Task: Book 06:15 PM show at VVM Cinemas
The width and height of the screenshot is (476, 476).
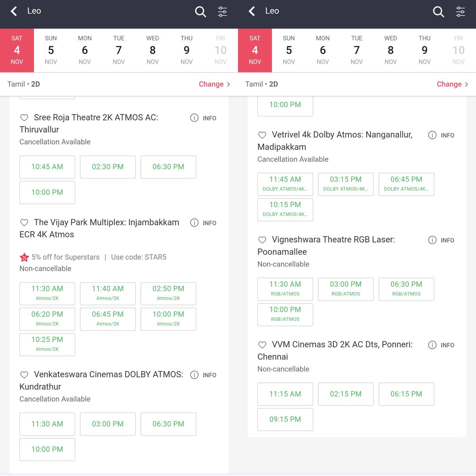Action: [407, 394]
